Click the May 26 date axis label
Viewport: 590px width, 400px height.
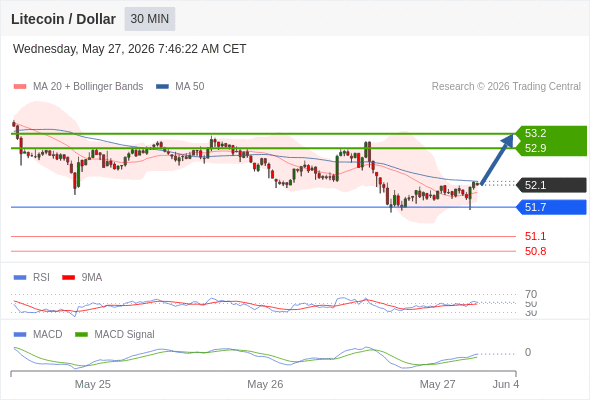click(265, 384)
